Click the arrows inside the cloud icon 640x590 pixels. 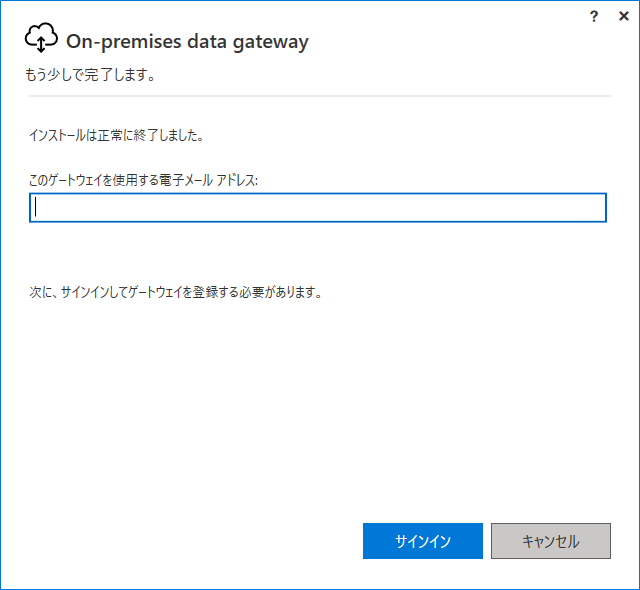pyautogui.click(x=41, y=44)
